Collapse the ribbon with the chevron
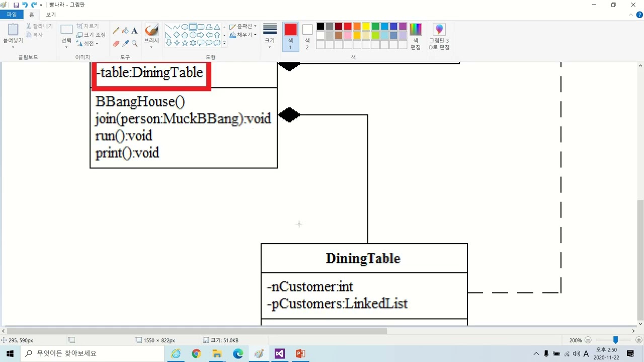This screenshot has height=362, width=644. 632,15
